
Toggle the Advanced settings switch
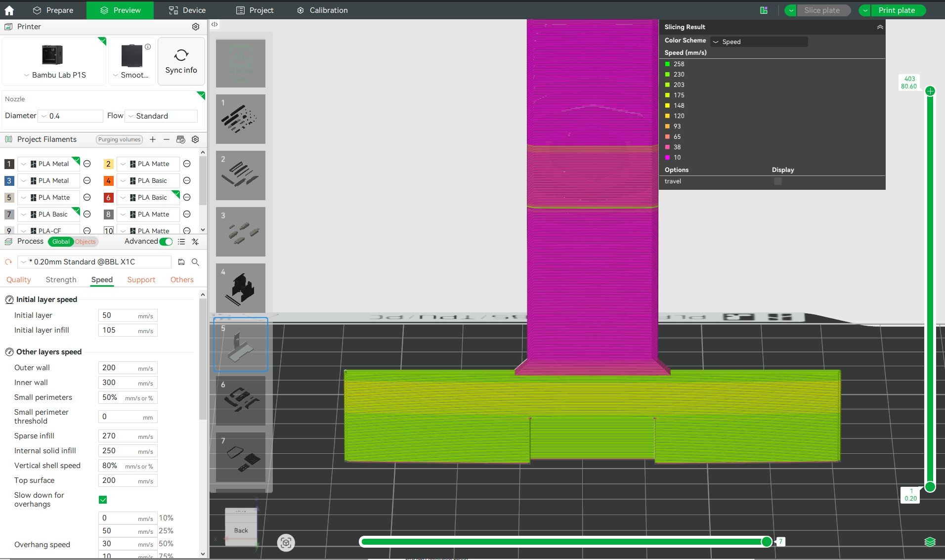[x=166, y=242]
